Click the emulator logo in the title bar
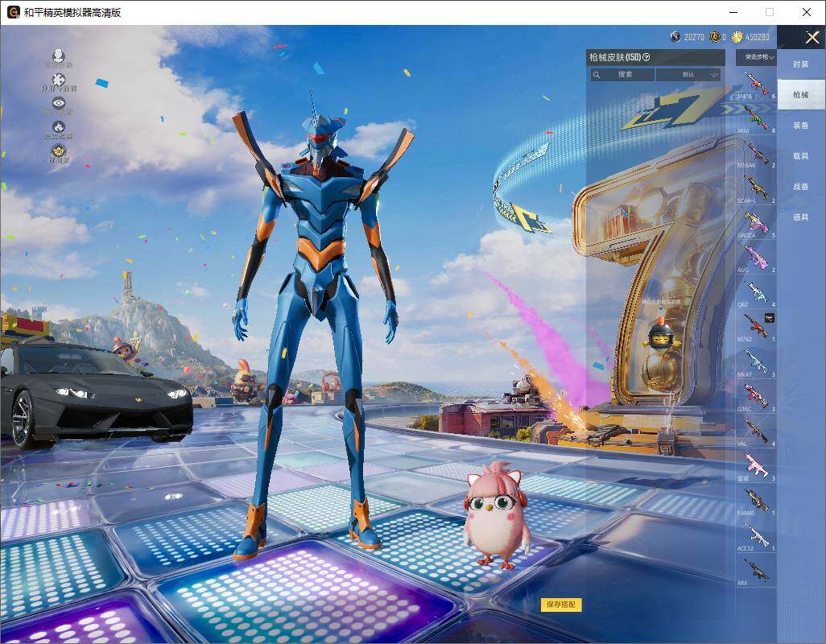The image size is (826, 644). pos(13,12)
